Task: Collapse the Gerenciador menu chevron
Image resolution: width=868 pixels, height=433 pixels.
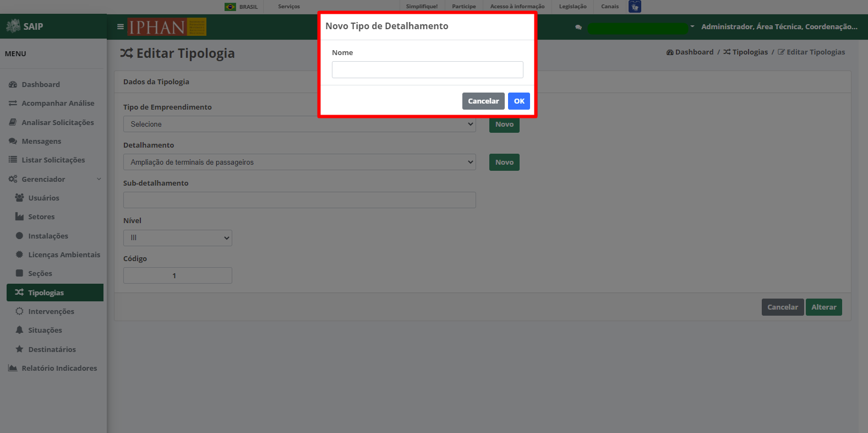Action: click(x=99, y=179)
